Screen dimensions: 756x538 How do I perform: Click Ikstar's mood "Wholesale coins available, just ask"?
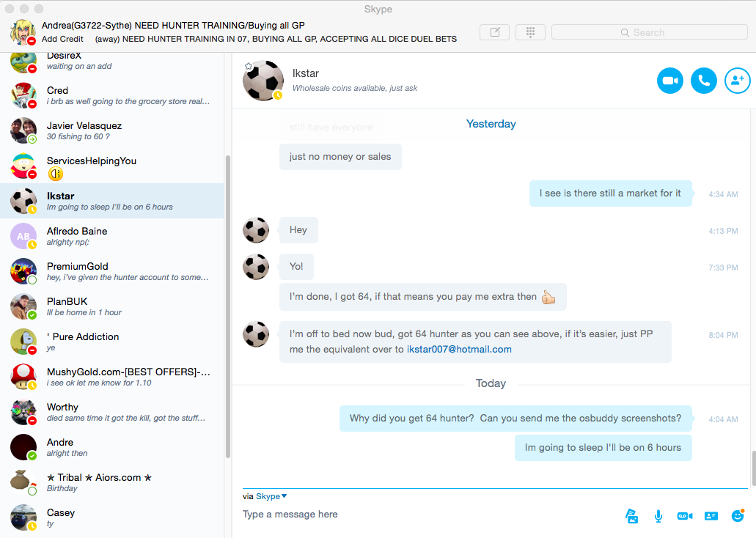click(x=355, y=88)
